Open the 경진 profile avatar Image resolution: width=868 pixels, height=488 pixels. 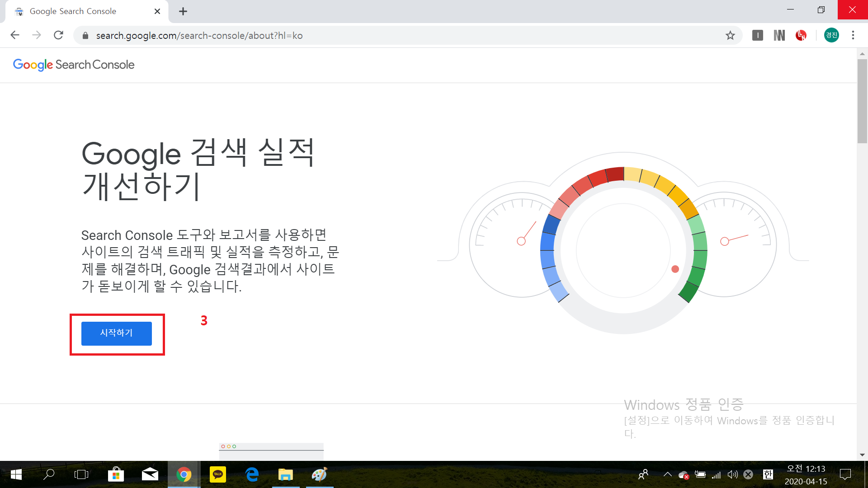pos(831,35)
